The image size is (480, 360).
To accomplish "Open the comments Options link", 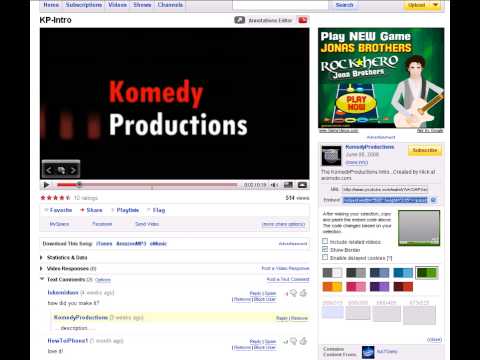I will click(x=103, y=280).
